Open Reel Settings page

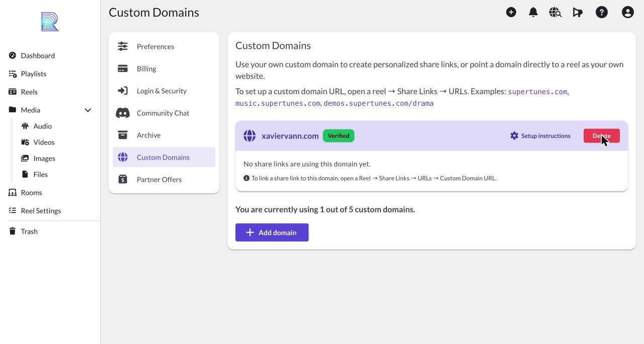(41, 211)
